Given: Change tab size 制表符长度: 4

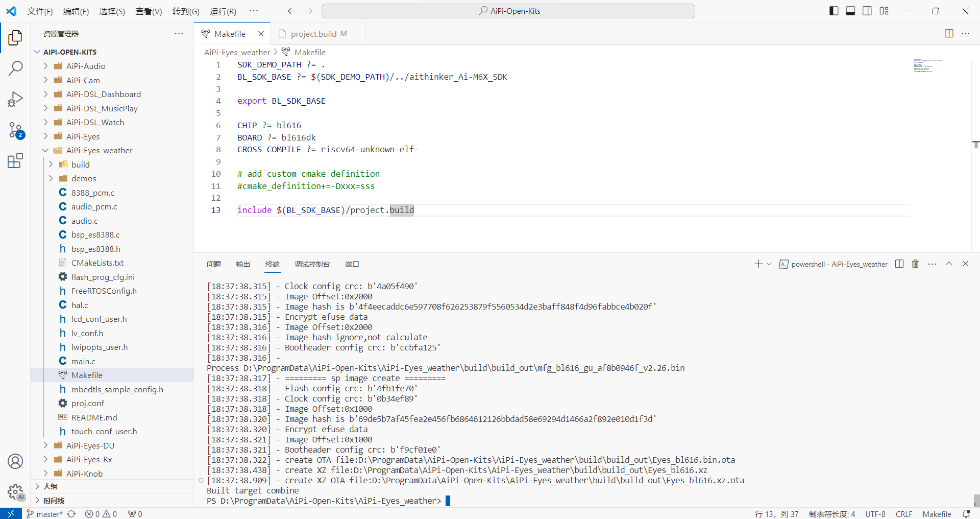Looking at the screenshot, I should click(831, 514).
